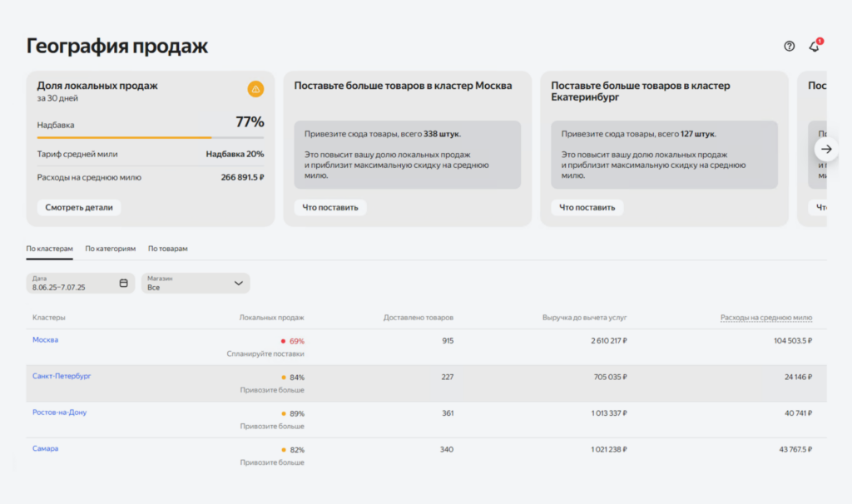
Task: Click the orange status dot beside Самара's 82%
Action: pyautogui.click(x=282, y=448)
